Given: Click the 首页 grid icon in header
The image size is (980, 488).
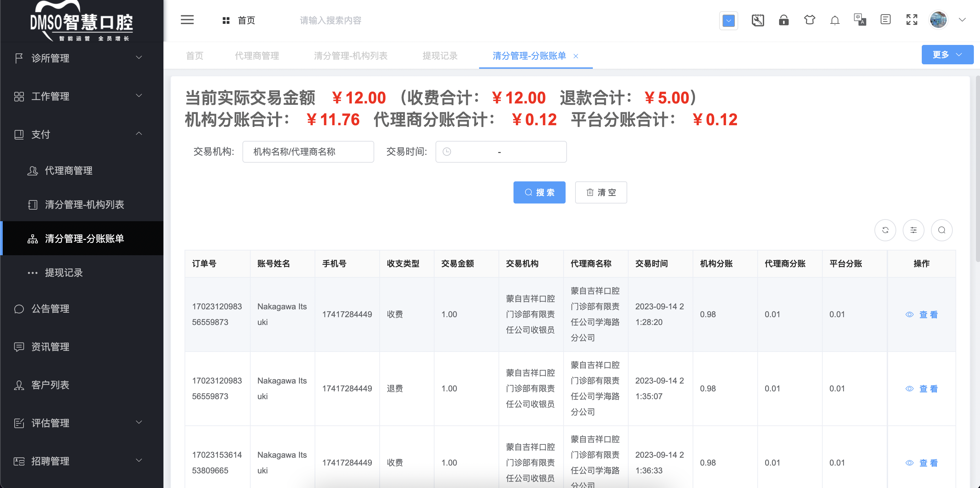Looking at the screenshot, I should point(226,20).
